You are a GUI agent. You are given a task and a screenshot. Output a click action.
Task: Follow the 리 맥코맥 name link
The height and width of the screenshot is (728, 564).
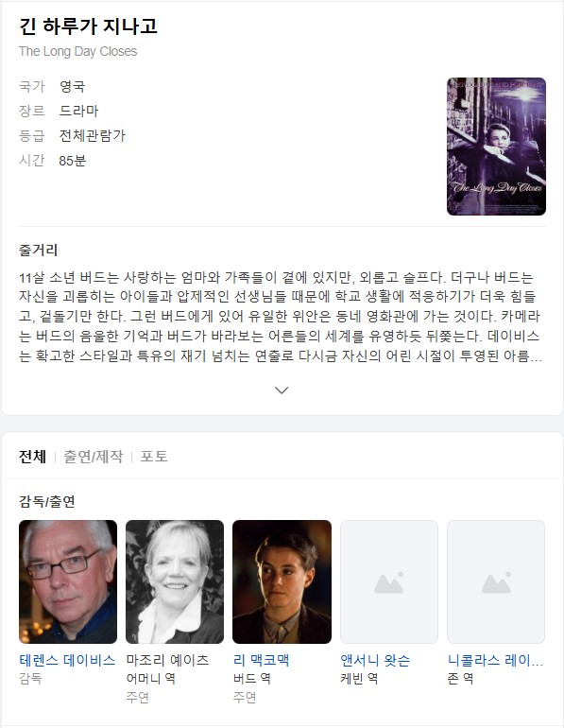point(261,660)
